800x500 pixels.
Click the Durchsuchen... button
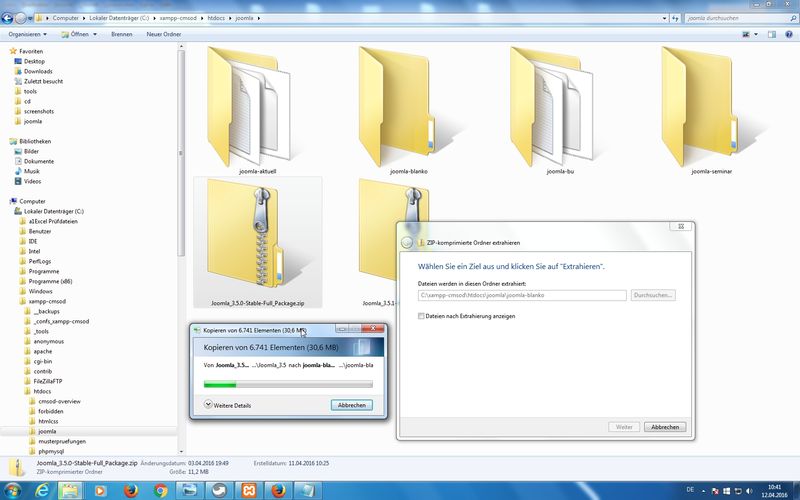click(653, 295)
